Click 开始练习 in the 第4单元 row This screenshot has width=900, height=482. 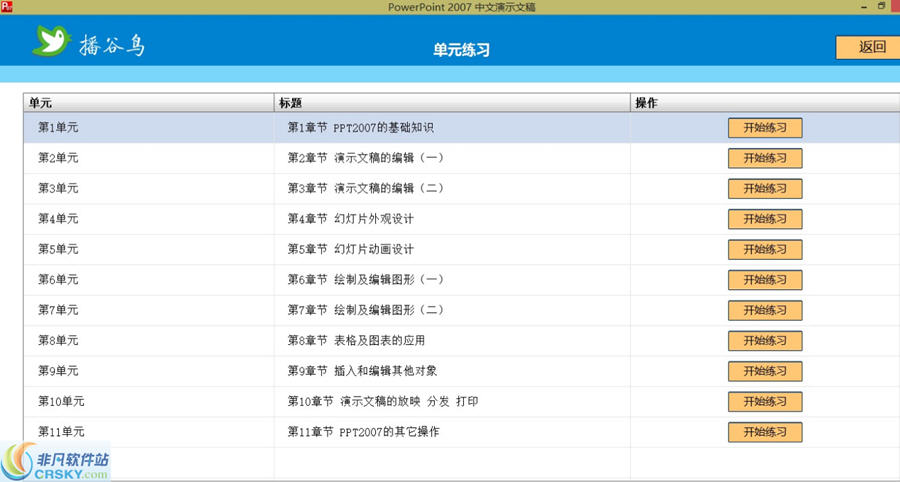click(765, 219)
